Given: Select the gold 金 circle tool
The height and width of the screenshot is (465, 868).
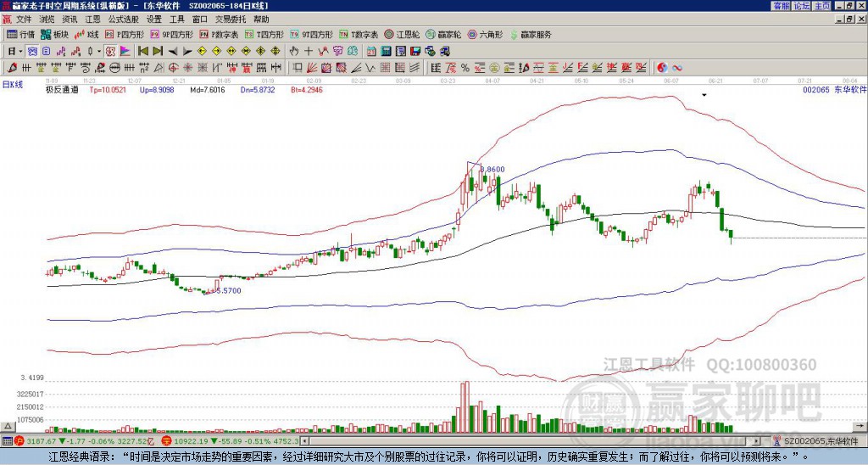Looking at the screenshot, I should (x=494, y=68).
